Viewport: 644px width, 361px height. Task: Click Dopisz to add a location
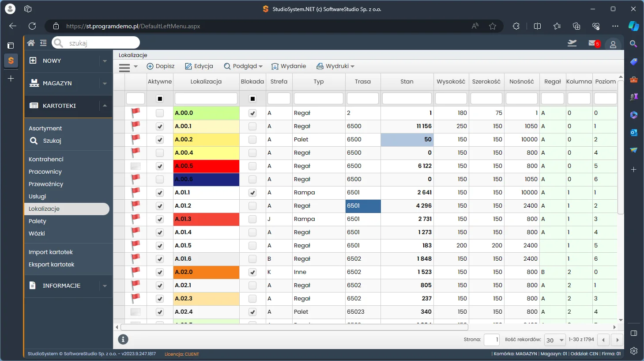(x=161, y=66)
